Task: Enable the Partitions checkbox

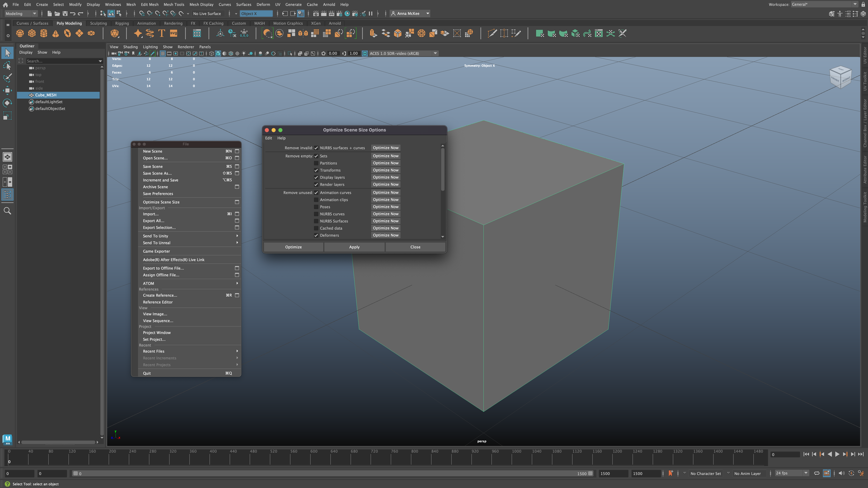Action: (x=316, y=163)
